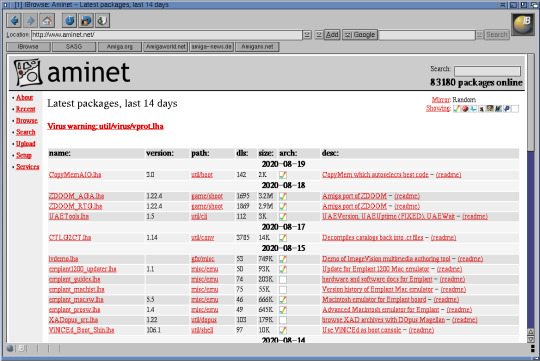Click the load images toolbar icon

pos(86,21)
